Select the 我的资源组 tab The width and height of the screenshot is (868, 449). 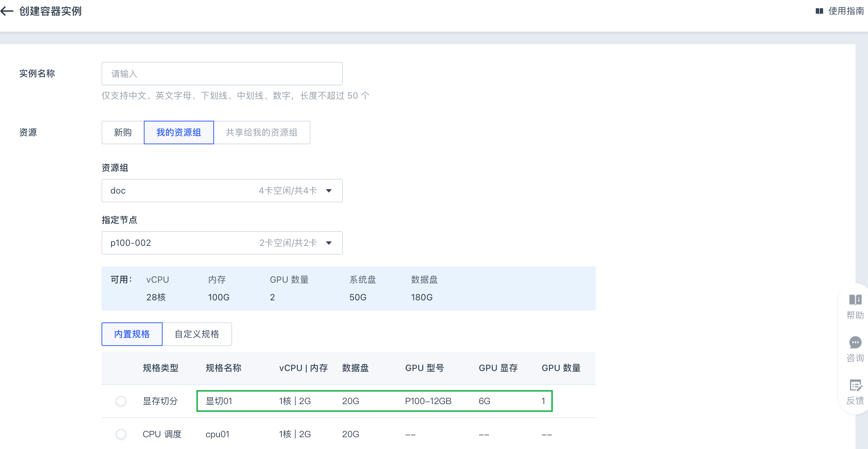[x=179, y=132]
